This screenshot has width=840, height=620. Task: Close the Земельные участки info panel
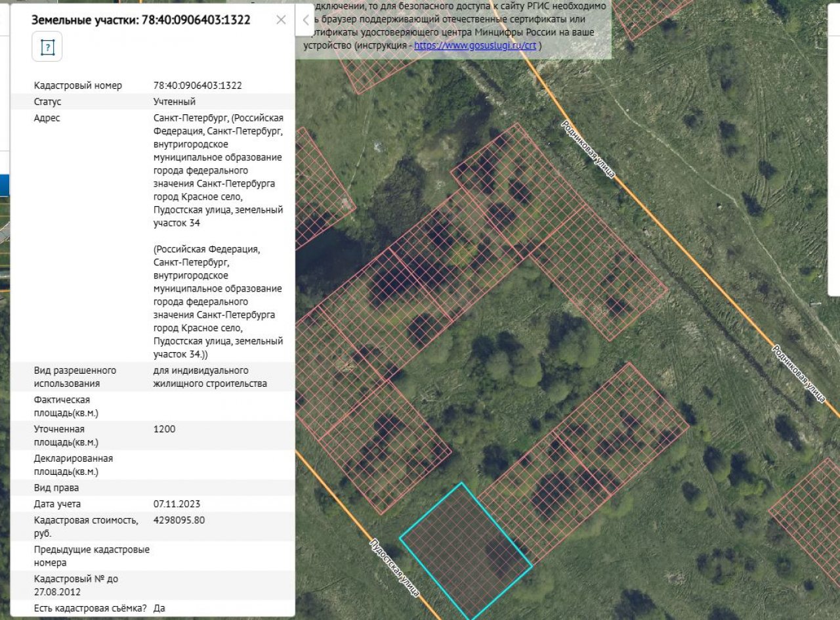coord(281,20)
